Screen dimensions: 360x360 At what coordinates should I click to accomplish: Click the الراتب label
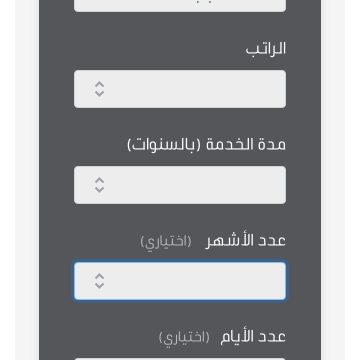pos(266,49)
